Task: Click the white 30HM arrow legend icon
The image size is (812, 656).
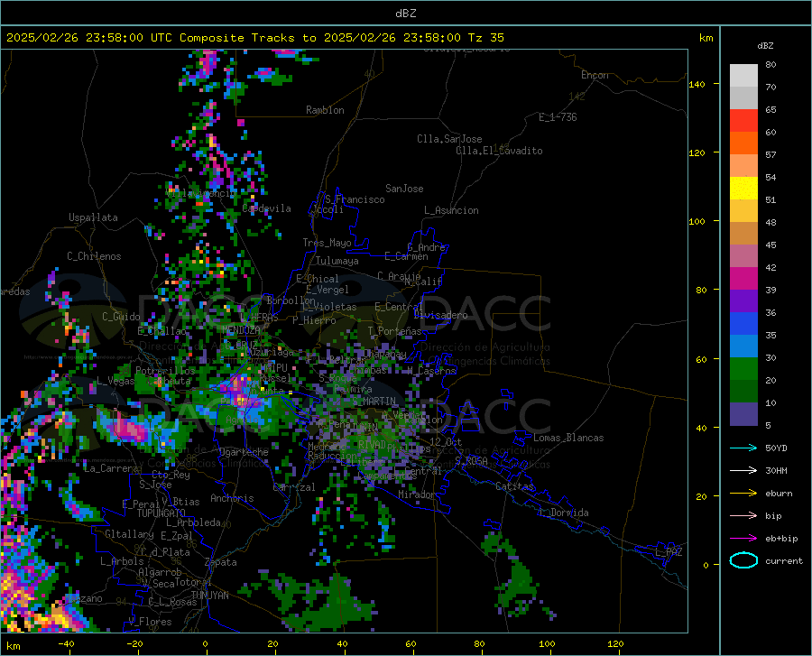Action: [x=743, y=471]
